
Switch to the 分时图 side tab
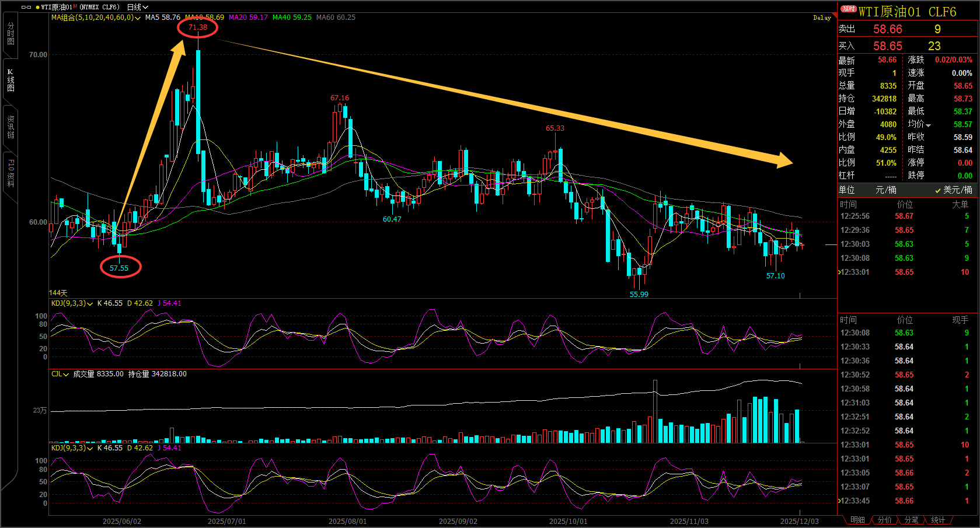[11, 34]
